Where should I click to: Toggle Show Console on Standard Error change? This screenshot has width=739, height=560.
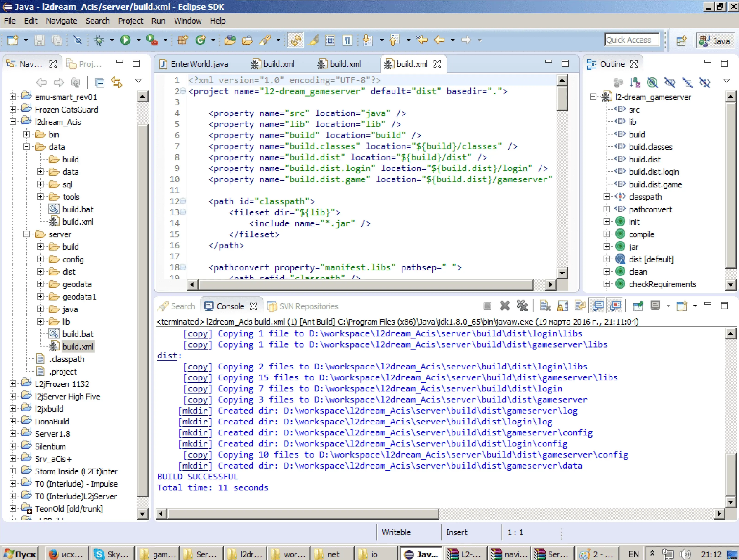coord(615,306)
